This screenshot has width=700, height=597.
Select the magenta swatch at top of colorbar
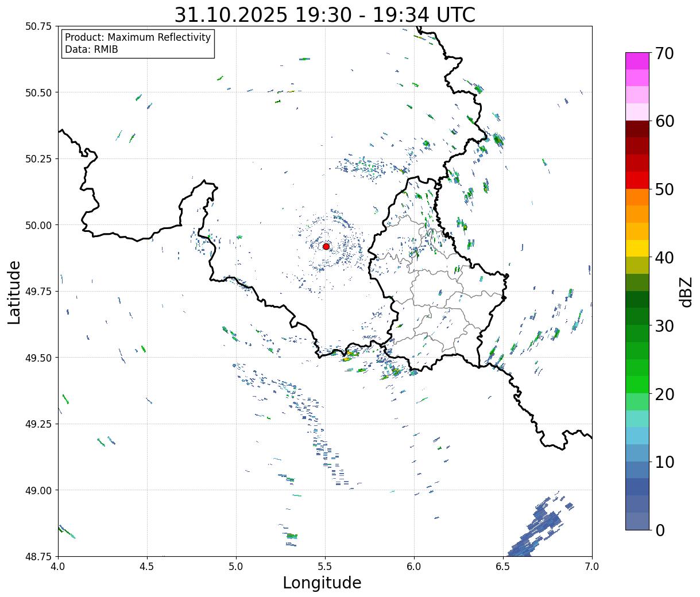click(637, 61)
